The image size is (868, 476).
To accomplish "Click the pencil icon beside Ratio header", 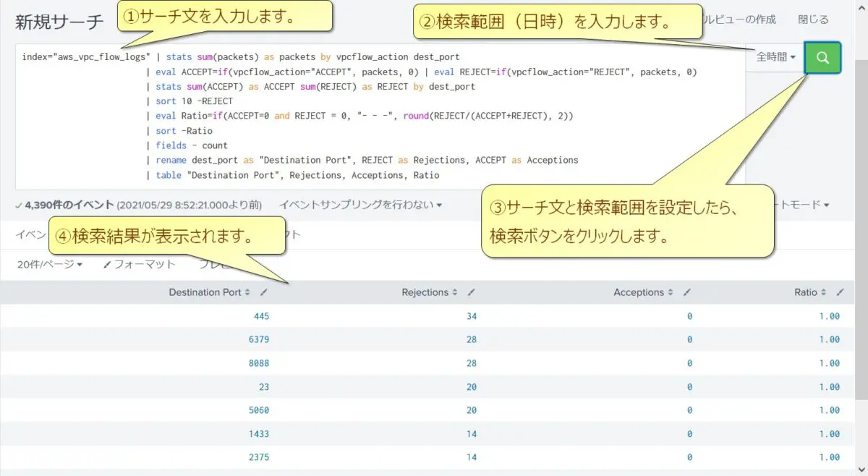I will click(x=840, y=292).
